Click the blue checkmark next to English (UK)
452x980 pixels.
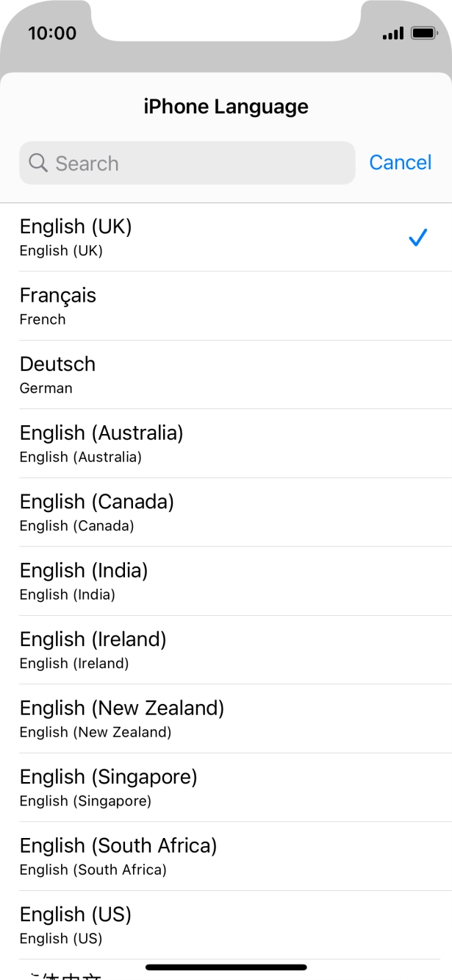419,237
